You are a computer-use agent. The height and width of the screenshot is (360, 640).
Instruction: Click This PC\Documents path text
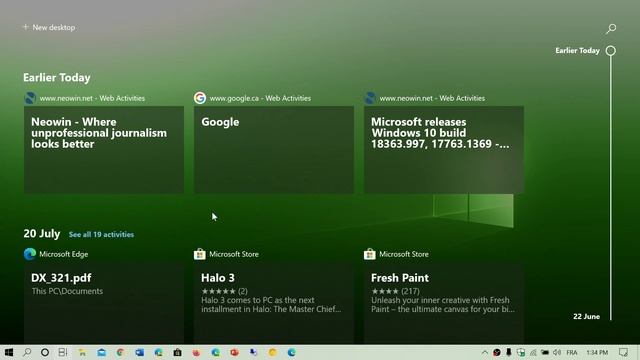[x=67, y=291]
